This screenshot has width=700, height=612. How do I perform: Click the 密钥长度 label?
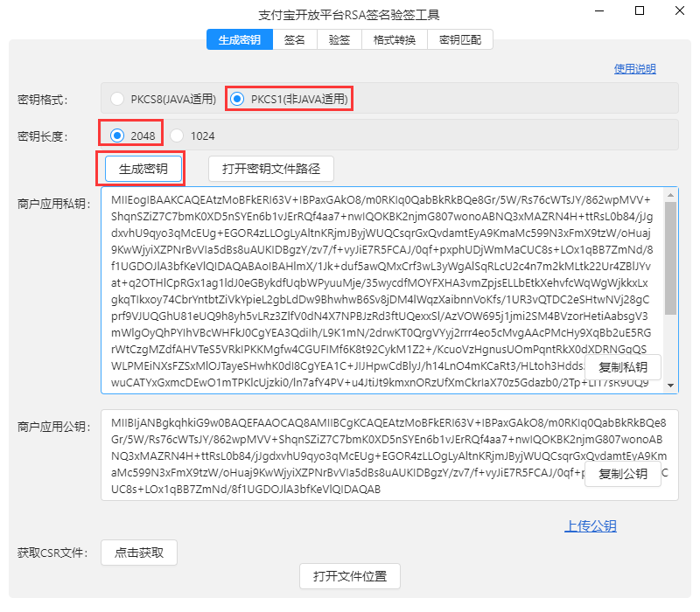pyautogui.click(x=42, y=136)
